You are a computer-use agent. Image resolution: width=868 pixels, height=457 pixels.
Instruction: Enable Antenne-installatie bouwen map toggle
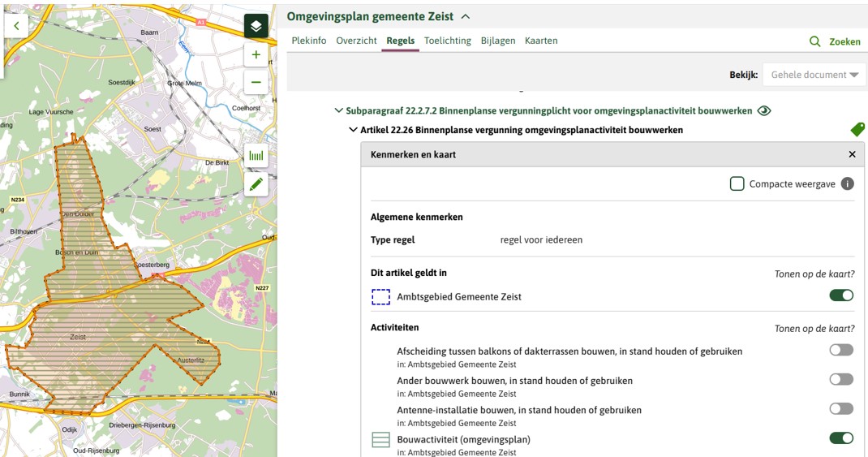840,408
